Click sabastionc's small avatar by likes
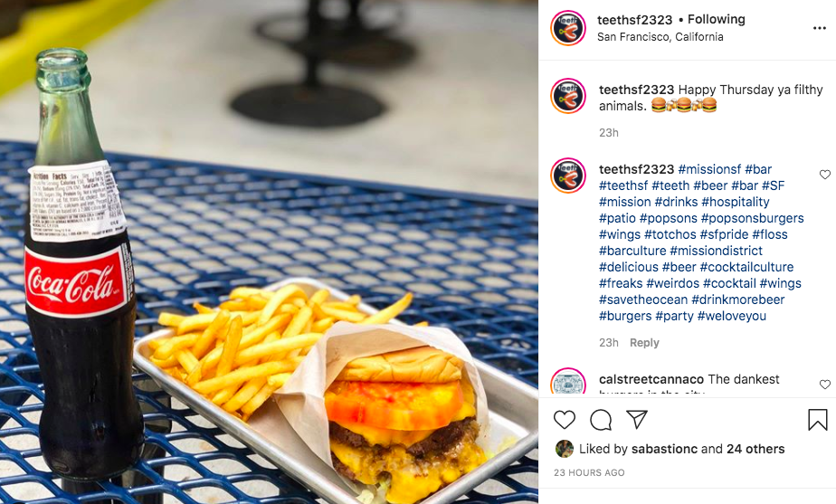836x504 pixels. click(564, 449)
